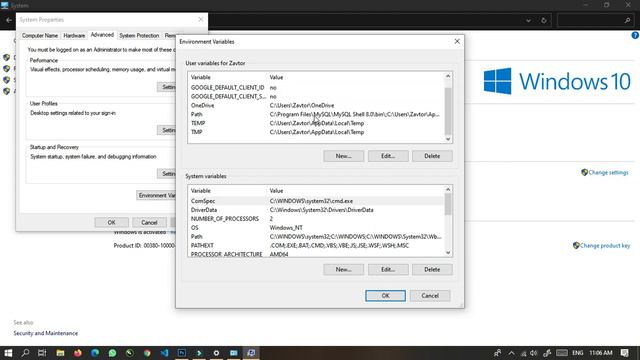Click the system variables scrollbar thumb
640x360 pixels.
point(448,204)
